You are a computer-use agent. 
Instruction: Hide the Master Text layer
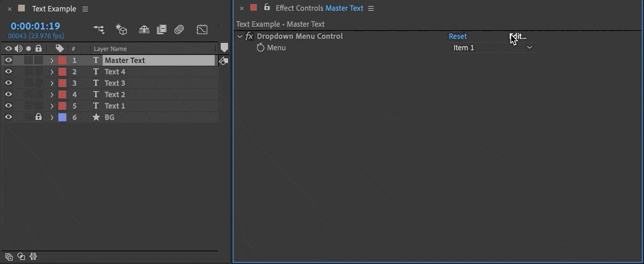(9, 60)
